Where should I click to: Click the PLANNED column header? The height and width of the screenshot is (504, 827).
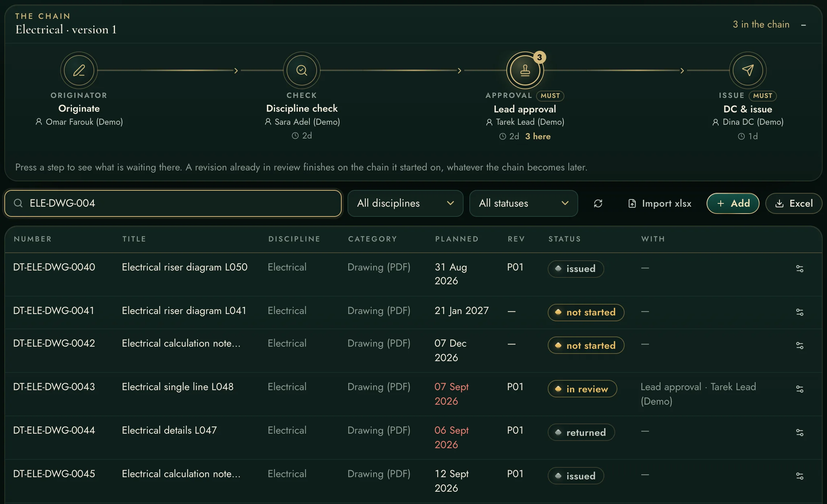[x=457, y=239]
